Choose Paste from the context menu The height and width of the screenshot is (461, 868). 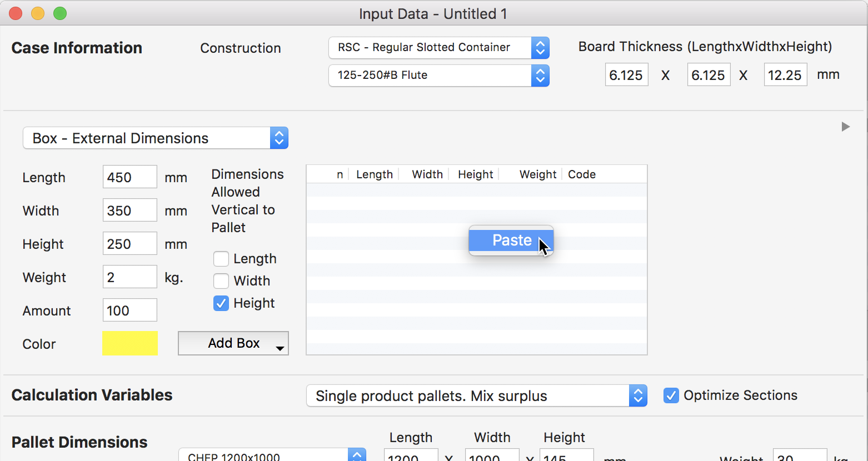click(511, 240)
